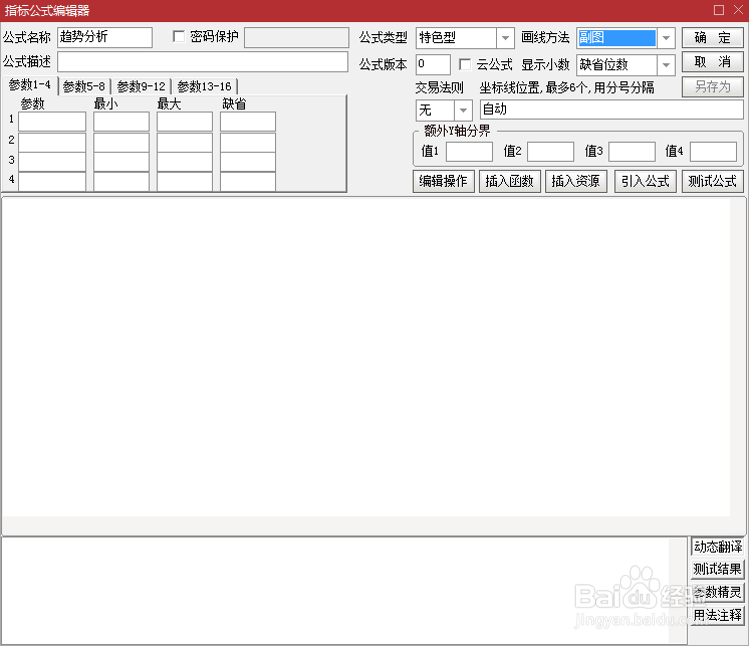Screen dimensions: 749x646
Task: Focus the 公式名称 field with 趋势分析
Action: [105, 37]
